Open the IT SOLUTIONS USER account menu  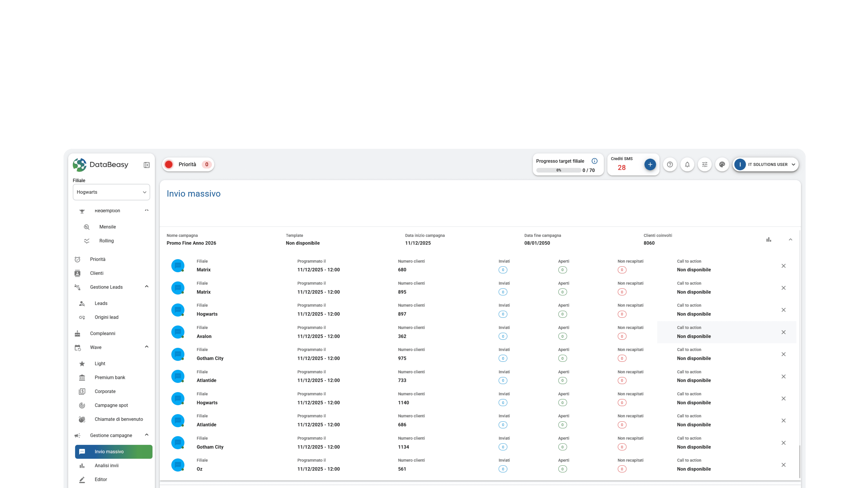tap(766, 164)
